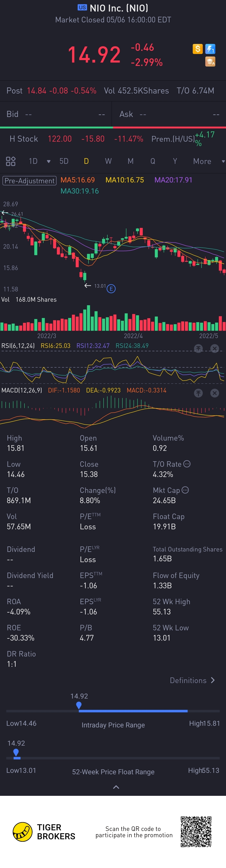
Task: Collapse the details with up chevron
Action: (x=116, y=787)
